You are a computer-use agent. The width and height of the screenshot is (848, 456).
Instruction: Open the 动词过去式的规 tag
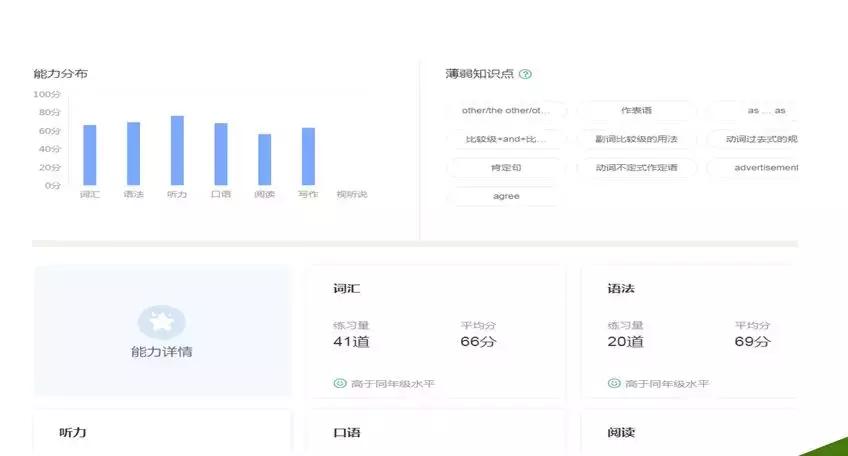point(753,139)
